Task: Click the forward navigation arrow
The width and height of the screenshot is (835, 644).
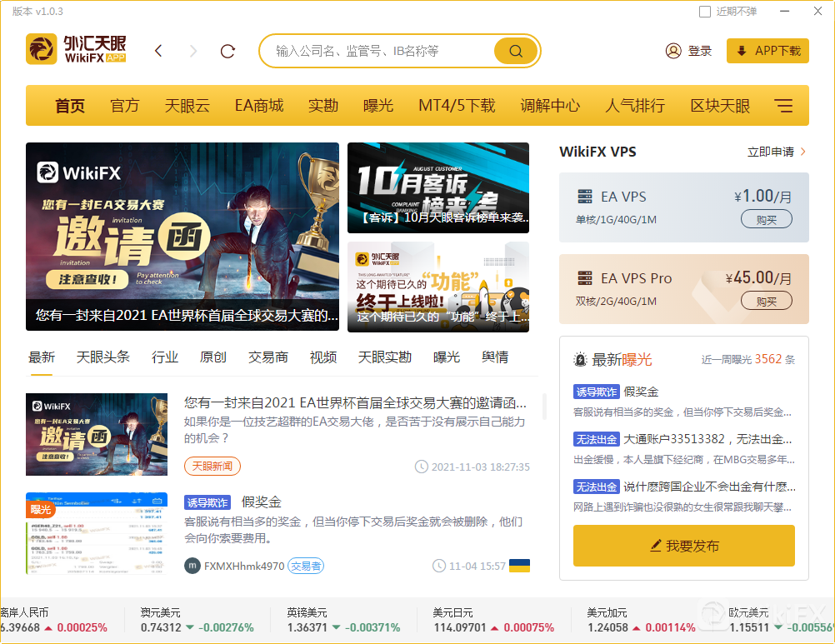Action: pos(193,51)
